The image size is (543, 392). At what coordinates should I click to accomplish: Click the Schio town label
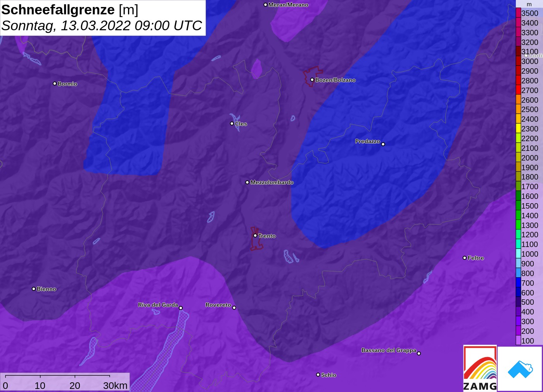(329, 375)
